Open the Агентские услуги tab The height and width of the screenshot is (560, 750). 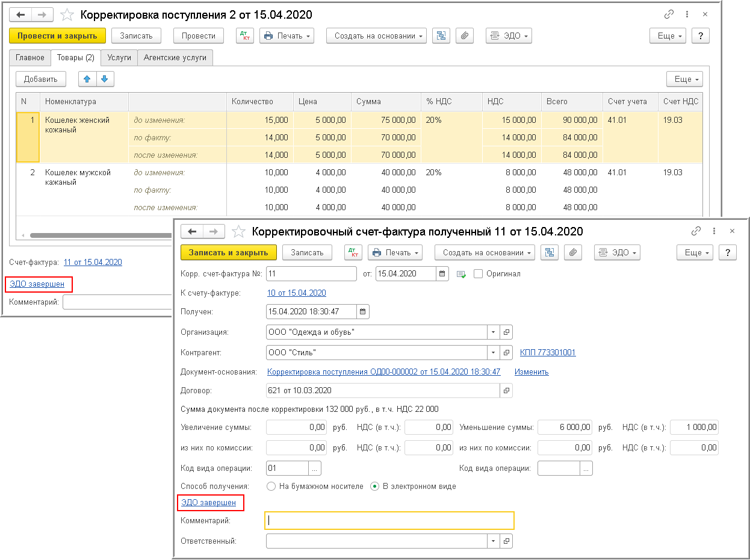175,58
